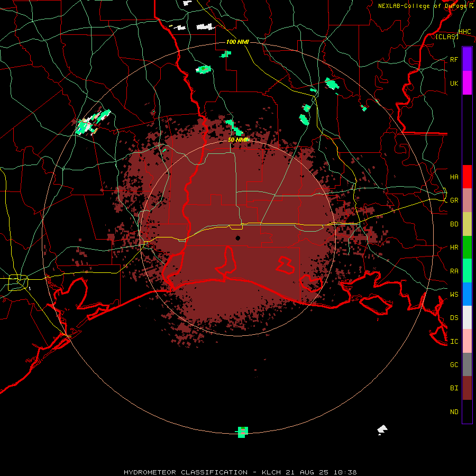Click the HHC product label
Image resolution: width=476 pixels, height=476 pixels.
(x=464, y=32)
